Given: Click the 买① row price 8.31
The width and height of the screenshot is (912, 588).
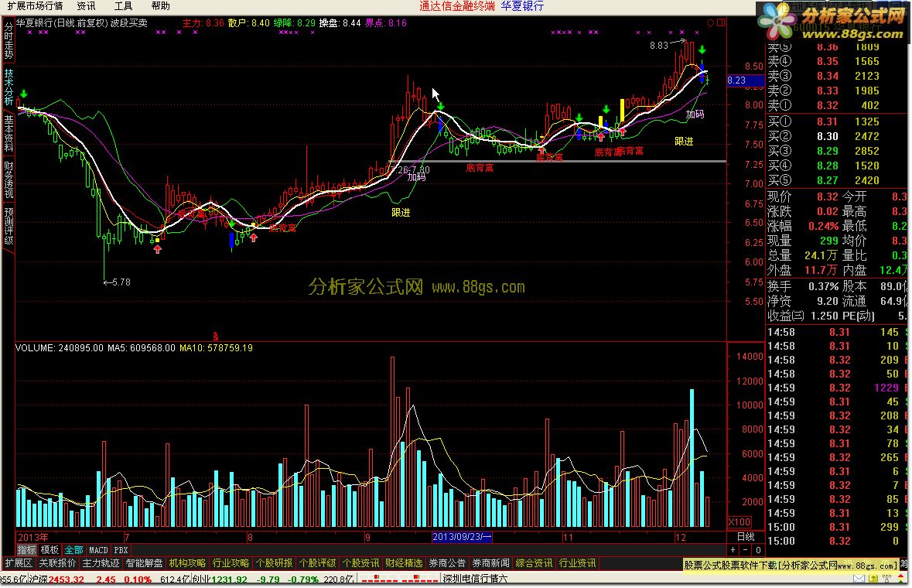Looking at the screenshot, I should 827,121.
